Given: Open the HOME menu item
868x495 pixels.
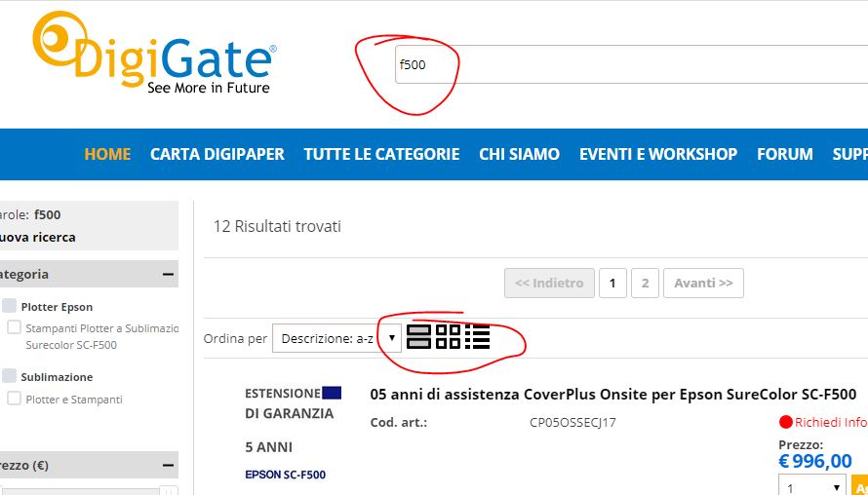Looking at the screenshot, I should click(x=107, y=154).
